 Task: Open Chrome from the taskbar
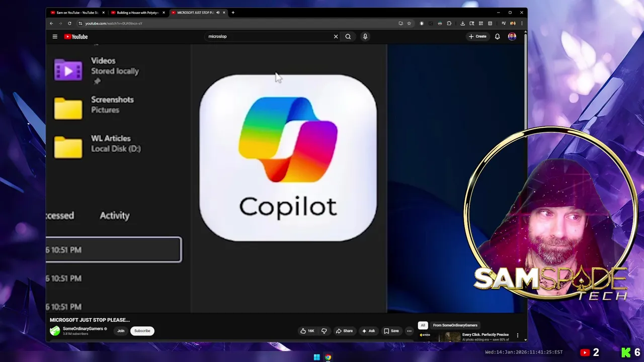[x=328, y=357]
